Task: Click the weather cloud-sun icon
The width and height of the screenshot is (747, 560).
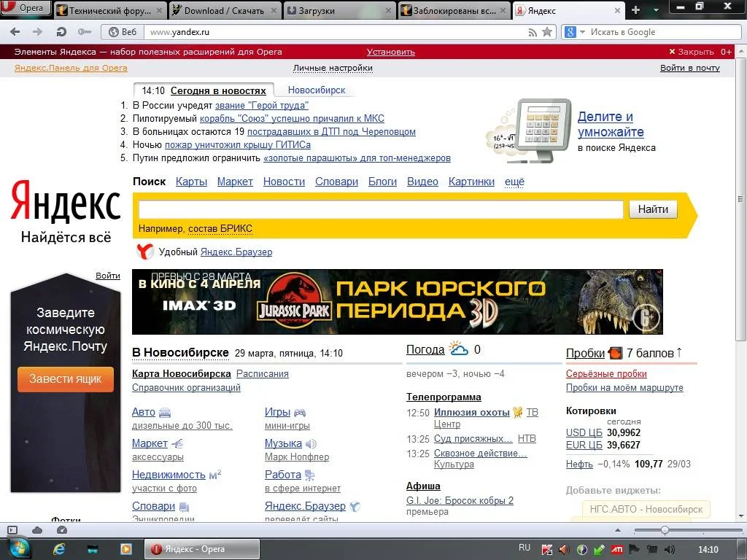Action: (459, 348)
